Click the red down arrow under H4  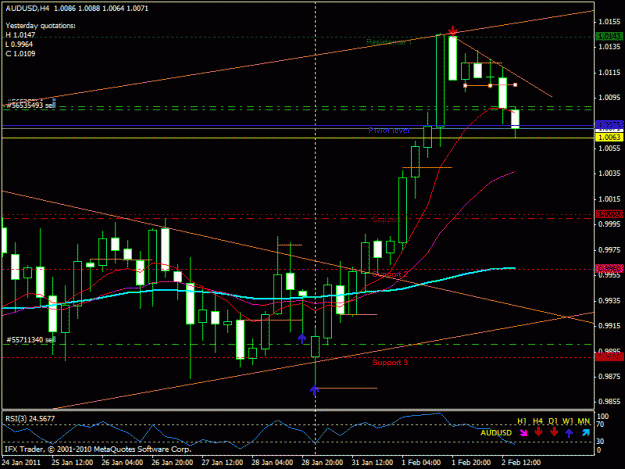(539, 432)
